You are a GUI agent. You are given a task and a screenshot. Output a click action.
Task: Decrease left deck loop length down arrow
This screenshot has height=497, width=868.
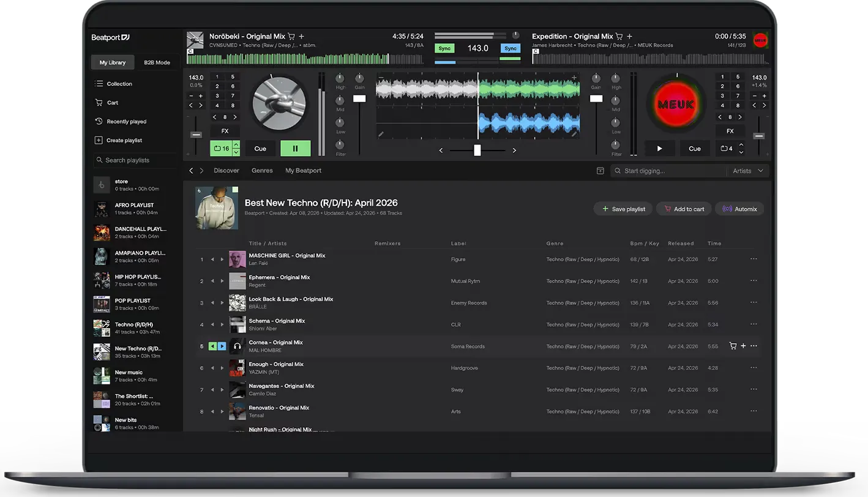(236, 152)
